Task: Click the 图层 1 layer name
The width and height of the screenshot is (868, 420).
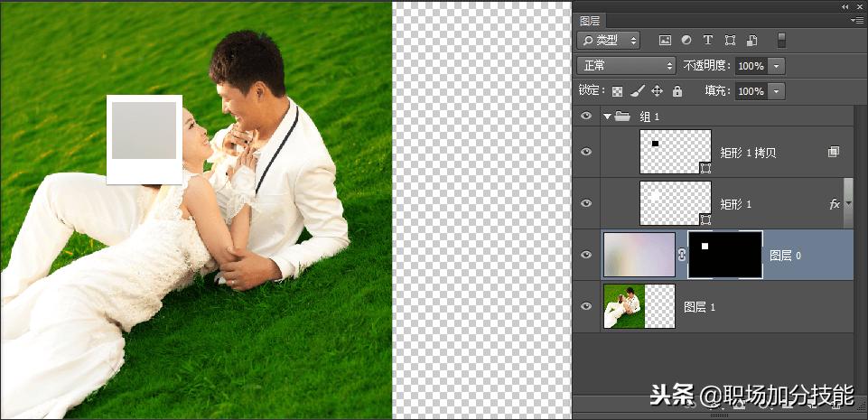Action: pyautogui.click(x=700, y=307)
